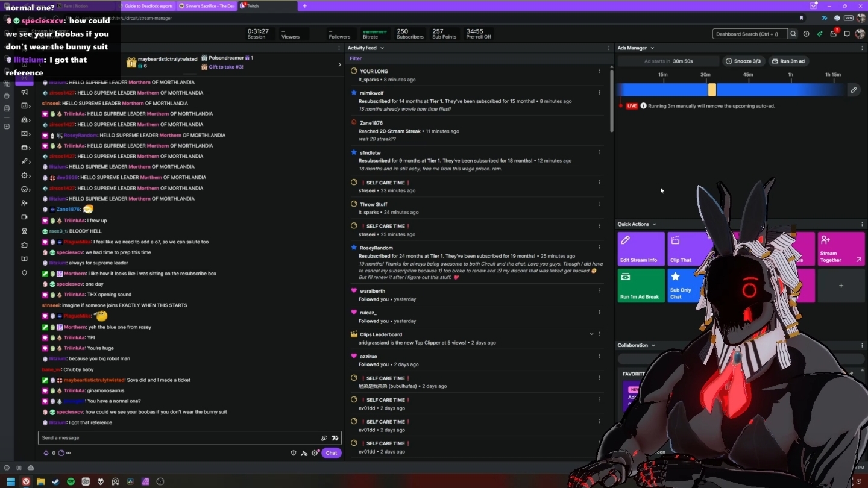Viewport: 868px width, 488px height.
Task: Open more options for mimikwolf resub activity
Action: click(x=599, y=93)
